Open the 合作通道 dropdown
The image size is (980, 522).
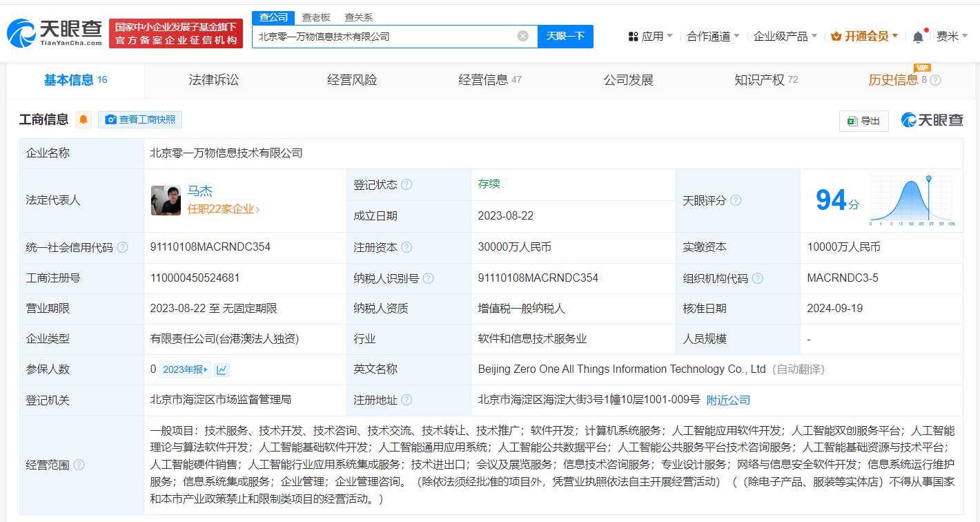pyautogui.click(x=713, y=36)
